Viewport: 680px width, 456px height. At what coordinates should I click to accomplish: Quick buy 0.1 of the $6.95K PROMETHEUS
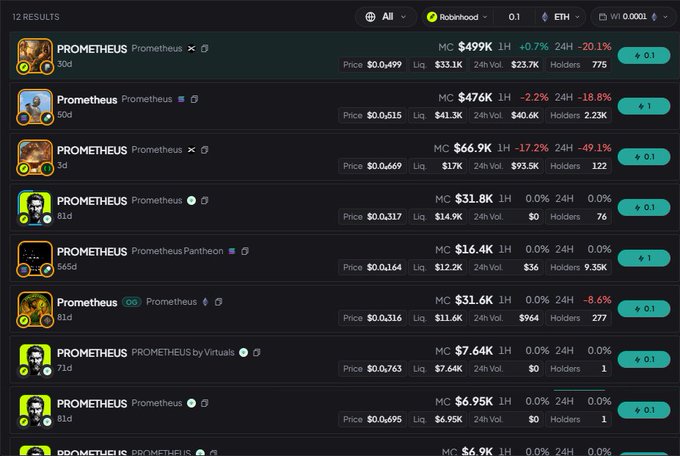click(644, 410)
